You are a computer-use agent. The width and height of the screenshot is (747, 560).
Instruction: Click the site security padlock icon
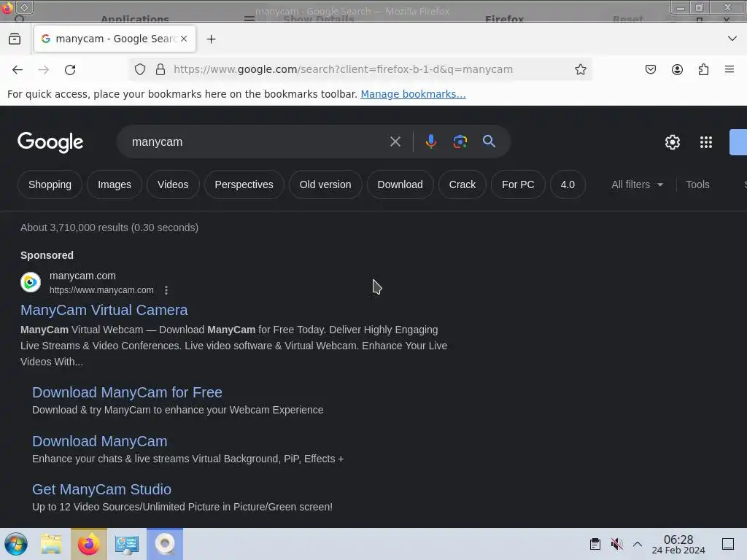tap(160, 69)
